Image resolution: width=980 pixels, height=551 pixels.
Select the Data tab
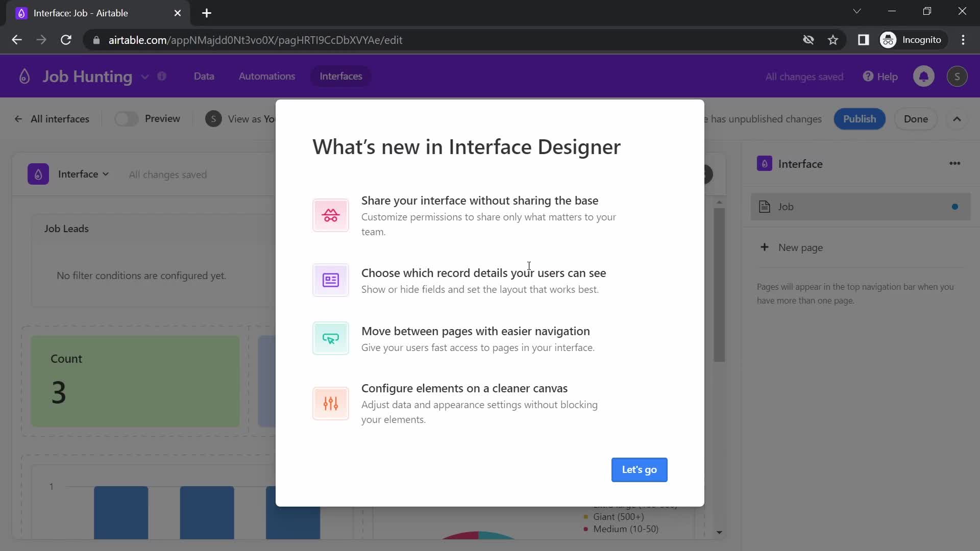204,76
